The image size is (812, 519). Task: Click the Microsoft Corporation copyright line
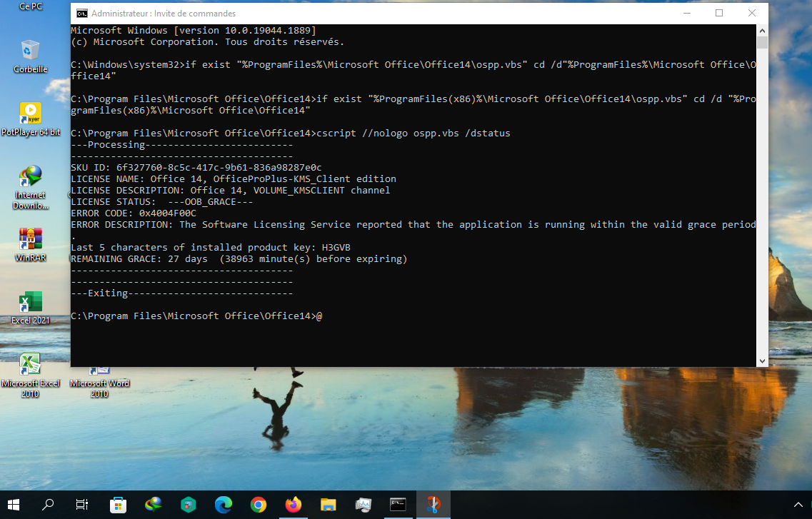tap(207, 42)
